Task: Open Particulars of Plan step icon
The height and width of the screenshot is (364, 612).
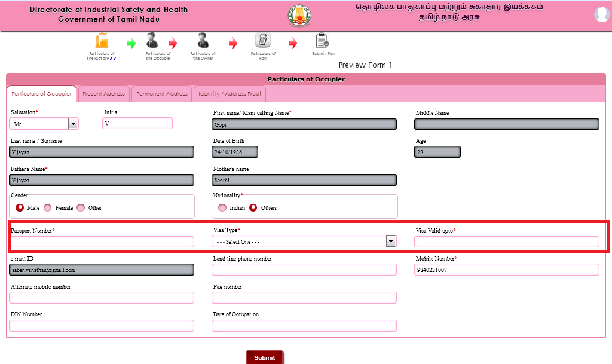Action: tap(263, 41)
